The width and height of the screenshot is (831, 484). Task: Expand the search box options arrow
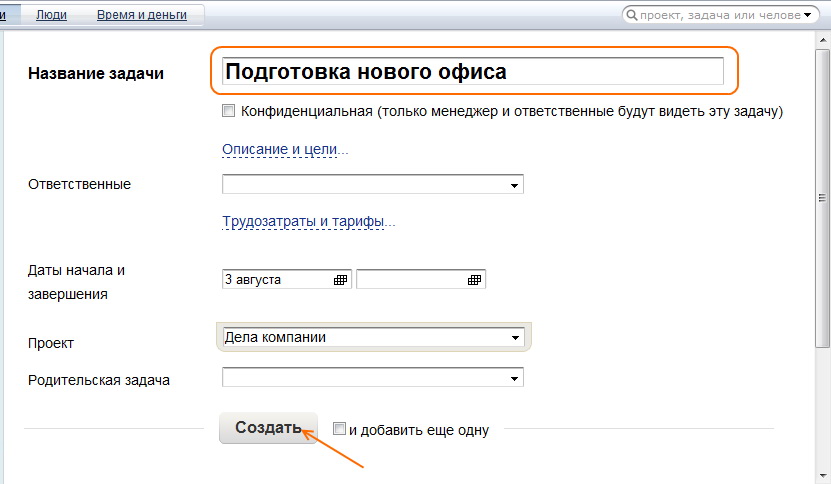pos(807,15)
